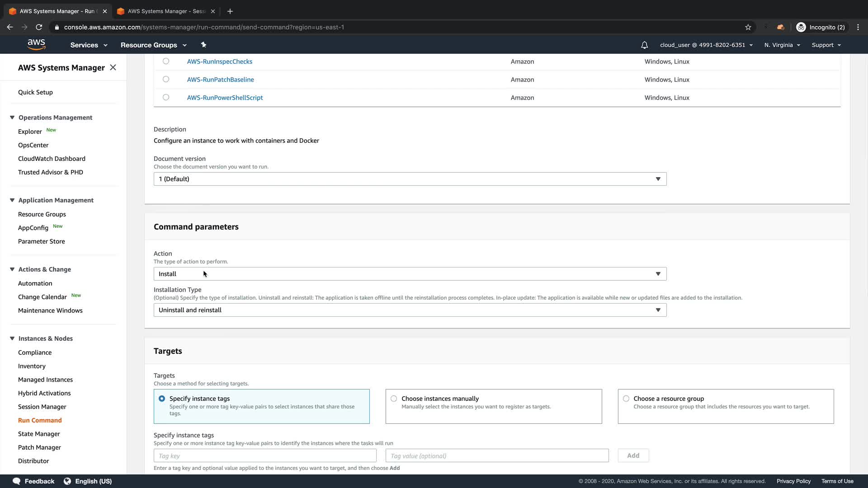Open the Document version dropdown
868x488 pixels.
pos(410,179)
